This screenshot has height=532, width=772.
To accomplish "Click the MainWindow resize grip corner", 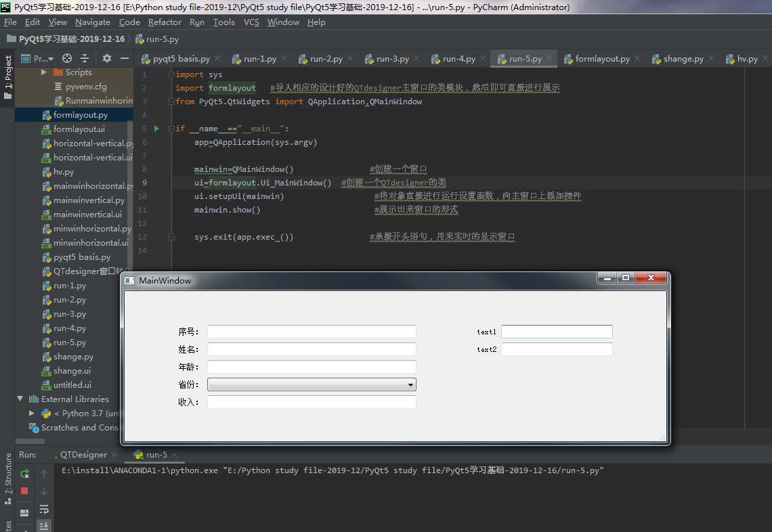I will (662, 437).
